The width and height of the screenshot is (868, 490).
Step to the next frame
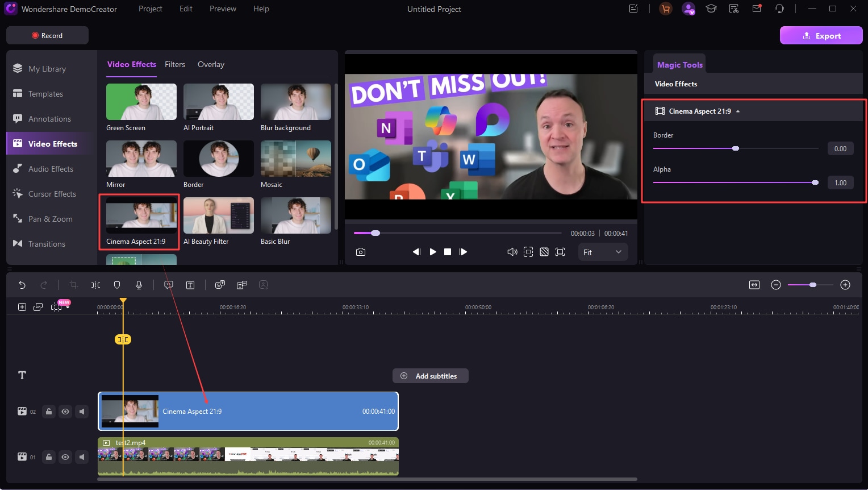(463, 252)
